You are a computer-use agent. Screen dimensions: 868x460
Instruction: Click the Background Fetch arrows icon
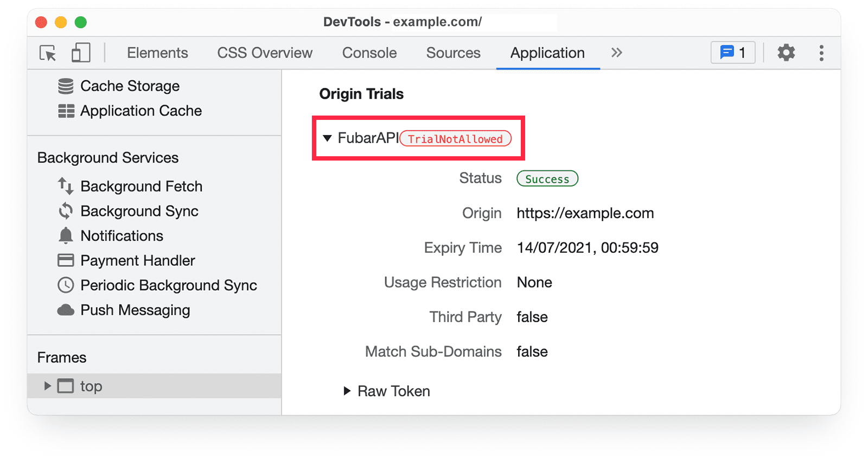click(x=66, y=186)
